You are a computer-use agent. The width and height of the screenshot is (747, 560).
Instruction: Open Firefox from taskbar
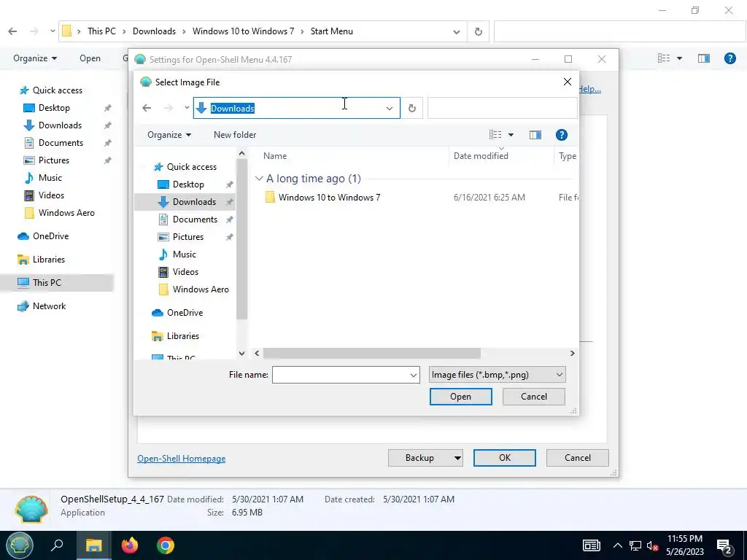129,545
